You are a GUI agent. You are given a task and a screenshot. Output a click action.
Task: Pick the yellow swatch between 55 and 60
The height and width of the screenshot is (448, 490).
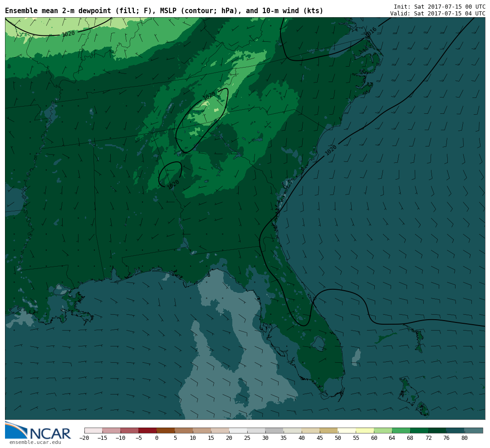(365, 430)
